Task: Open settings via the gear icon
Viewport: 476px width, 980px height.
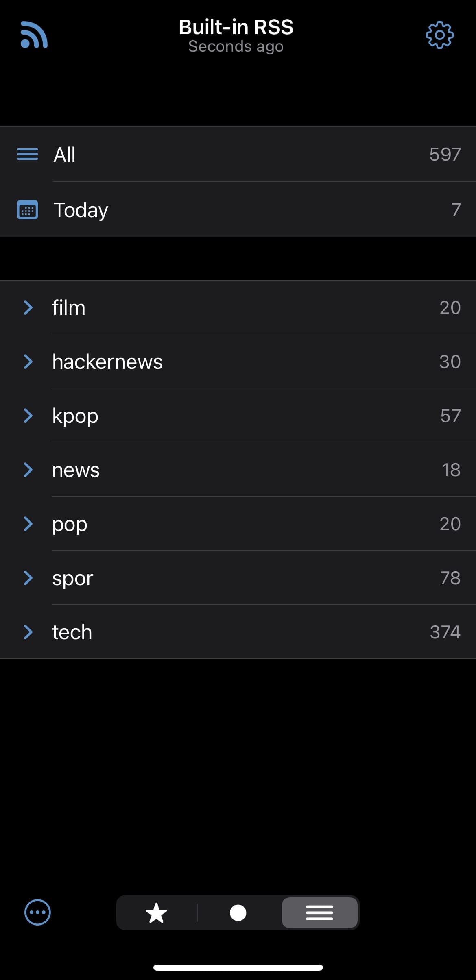Action: 439,35
